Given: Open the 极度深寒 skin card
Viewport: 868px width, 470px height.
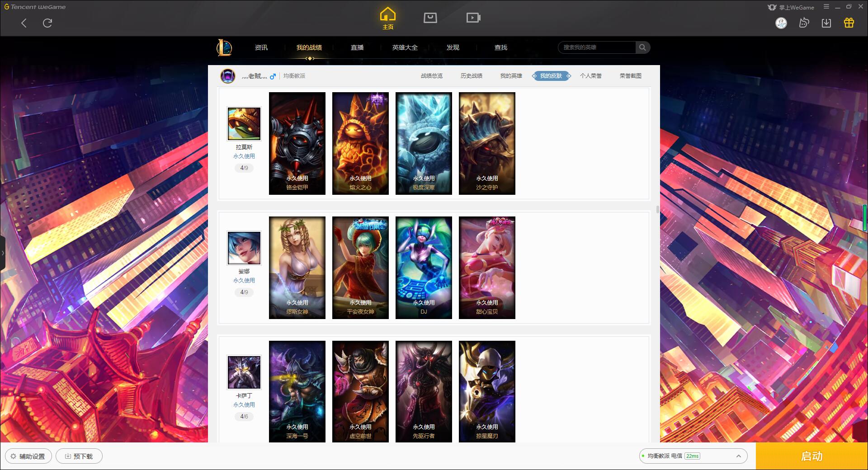Looking at the screenshot, I should pyautogui.click(x=424, y=143).
